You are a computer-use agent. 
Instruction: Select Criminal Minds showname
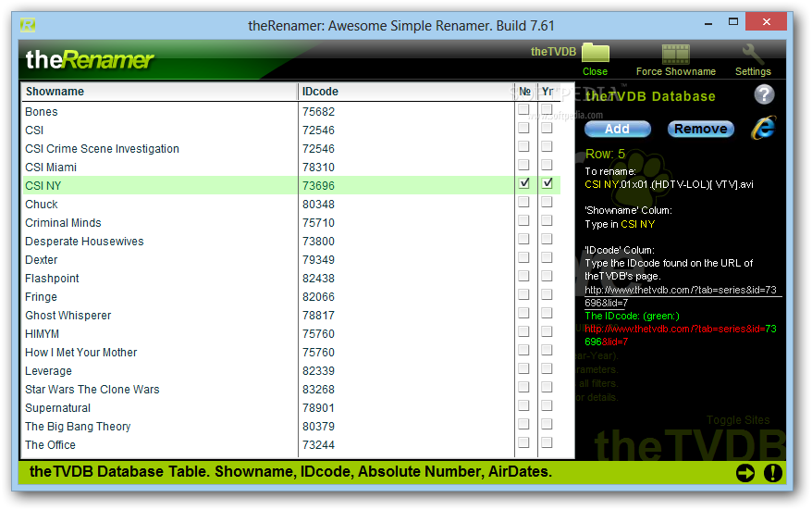coord(63,223)
